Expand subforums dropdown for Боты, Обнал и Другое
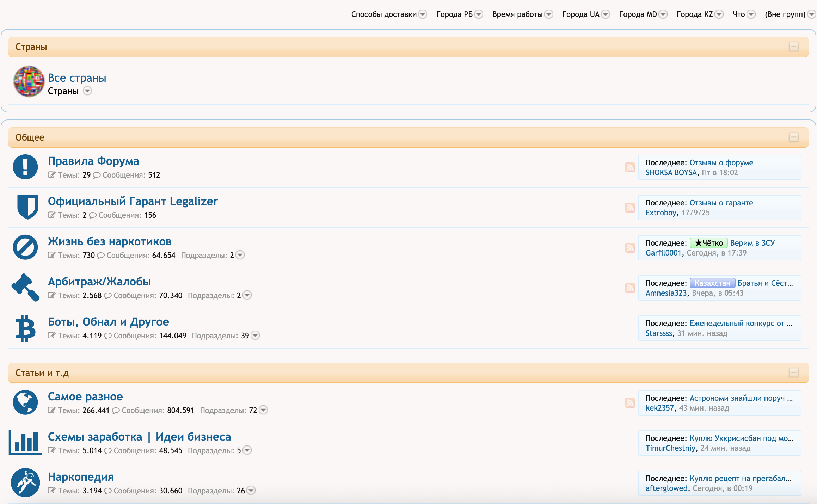This screenshot has width=817, height=504. pyautogui.click(x=255, y=336)
